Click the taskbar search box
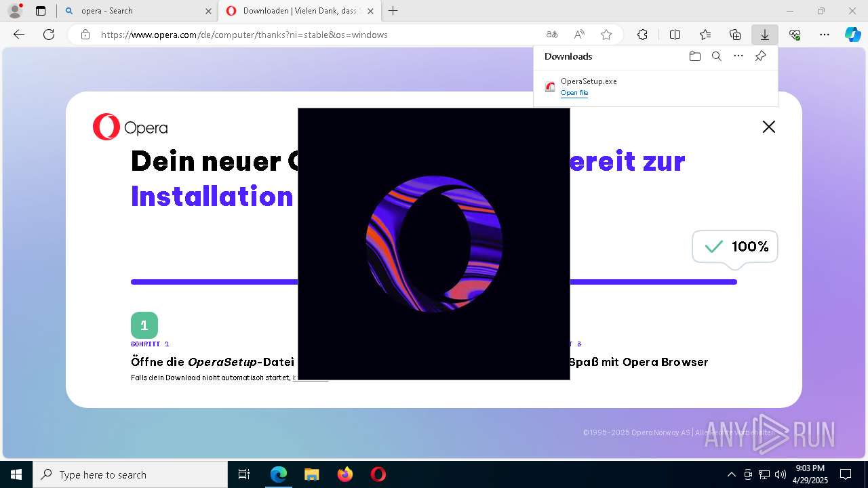Viewport: 868px width, 488px height. [130, 474]
